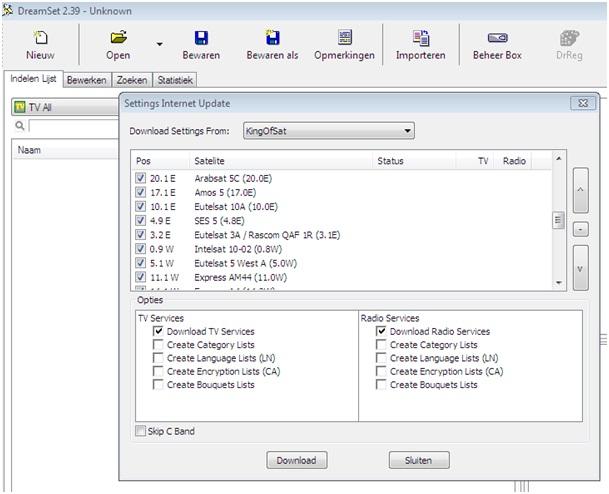Click the Naam column header

click(x=66, y=150)
